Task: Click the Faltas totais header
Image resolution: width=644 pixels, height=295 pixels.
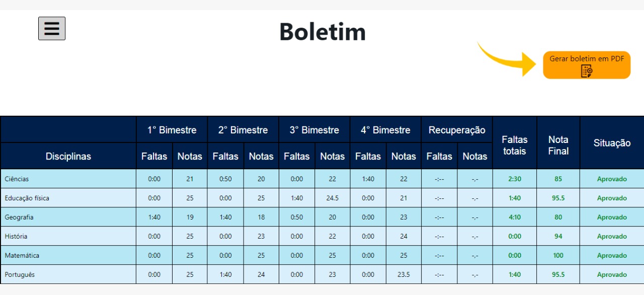Action: click(515, 145)
